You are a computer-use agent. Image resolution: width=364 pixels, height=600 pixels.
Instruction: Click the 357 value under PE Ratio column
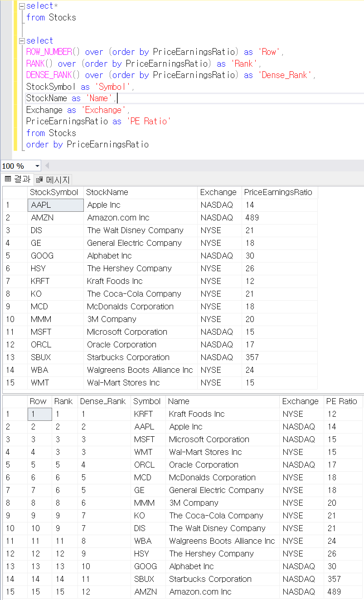point(343,579)
